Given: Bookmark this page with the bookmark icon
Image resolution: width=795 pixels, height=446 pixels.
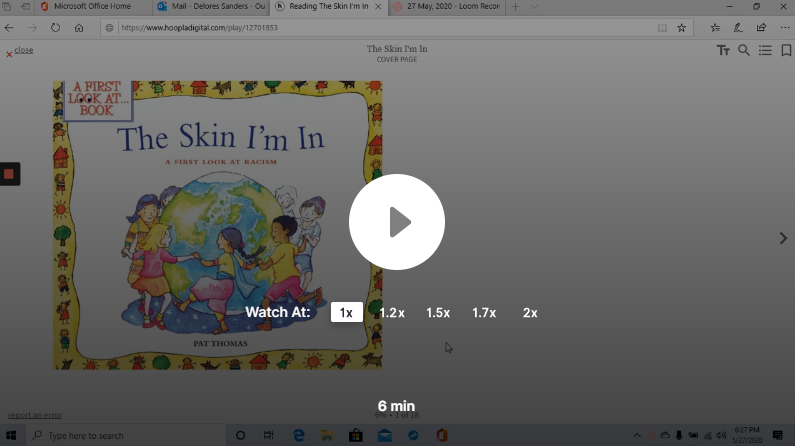Looking at the screenshot, I should [786, 50].
